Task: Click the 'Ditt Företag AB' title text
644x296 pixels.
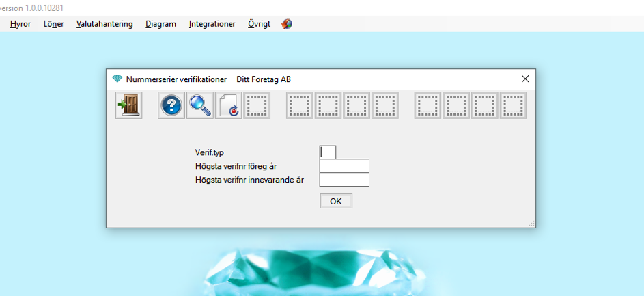Action: coord(264,79)
